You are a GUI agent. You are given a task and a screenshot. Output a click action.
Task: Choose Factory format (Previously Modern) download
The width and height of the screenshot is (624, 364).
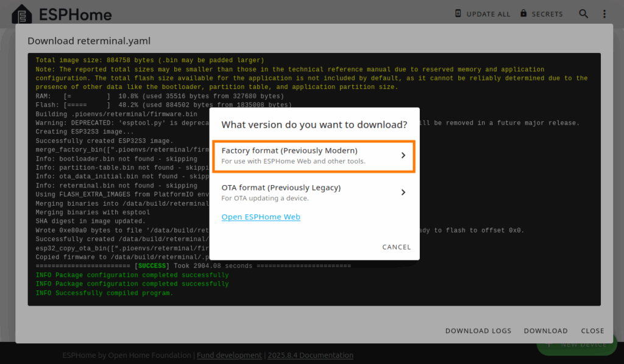click(314, 156)
